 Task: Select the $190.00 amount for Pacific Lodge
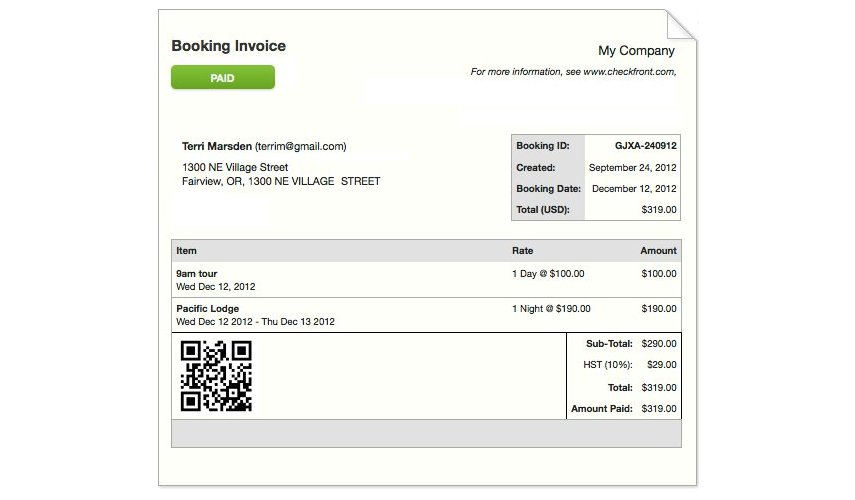pyautogui.click(x=659, y=309)
